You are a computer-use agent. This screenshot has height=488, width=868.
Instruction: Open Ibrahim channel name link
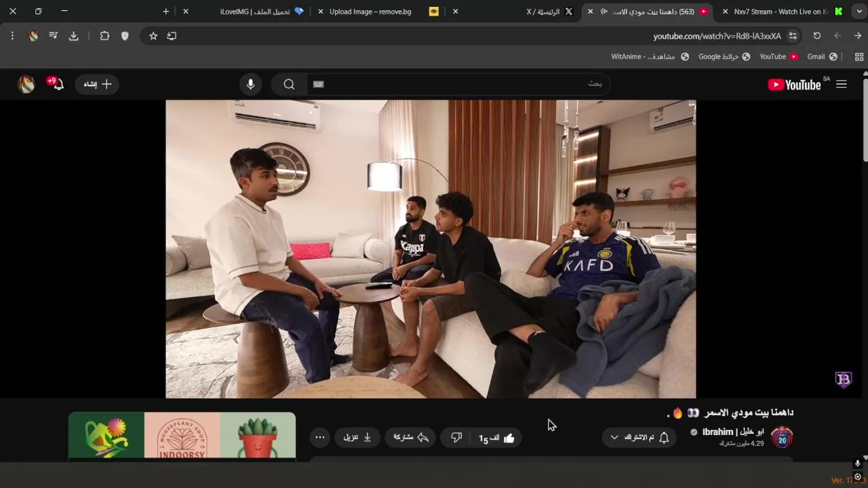point(733,432)
